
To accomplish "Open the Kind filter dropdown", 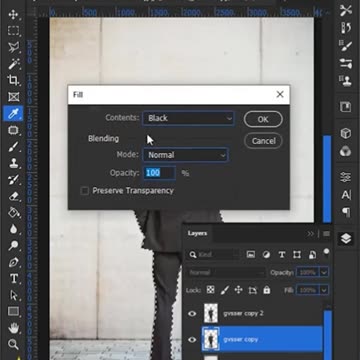I will pyautogui.click(x=213, y=255).
